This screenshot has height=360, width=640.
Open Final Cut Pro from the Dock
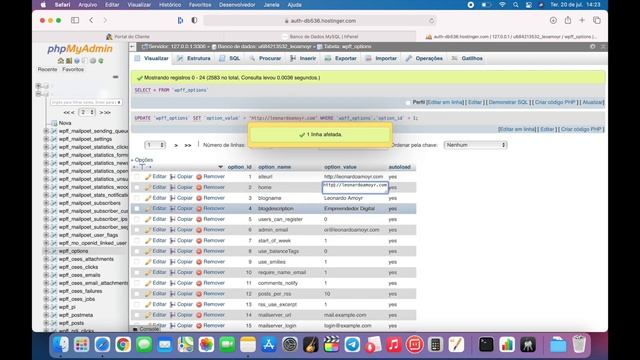331,345
